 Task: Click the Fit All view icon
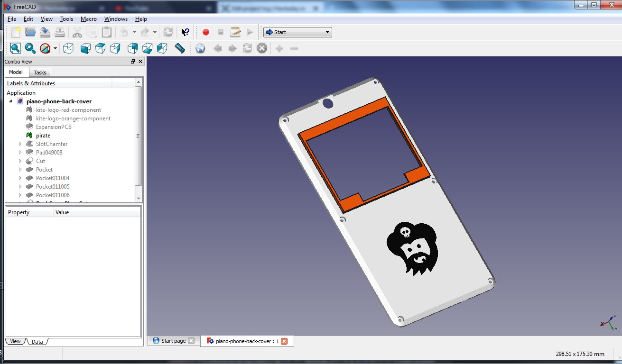tap(15, 48)
